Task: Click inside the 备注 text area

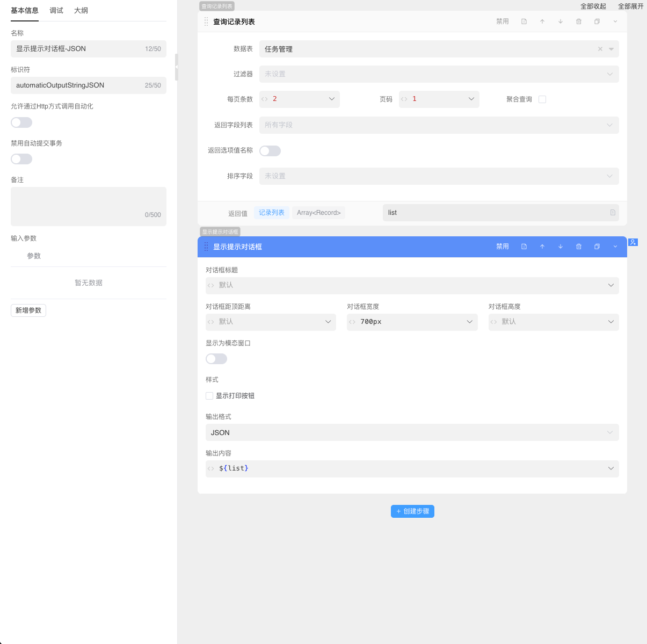Action: click(x=88, y=206)
